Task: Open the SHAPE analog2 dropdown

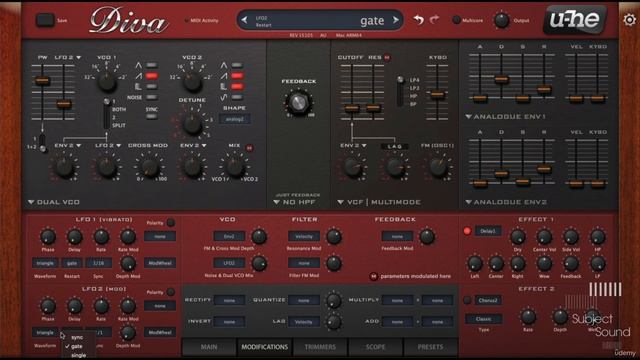Action: tap(235, 119)
